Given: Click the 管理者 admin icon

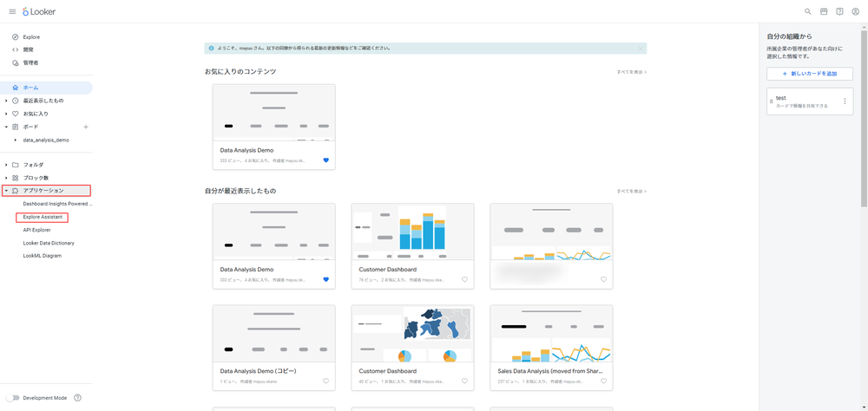Looking at the screenshot, I should 16,63.
